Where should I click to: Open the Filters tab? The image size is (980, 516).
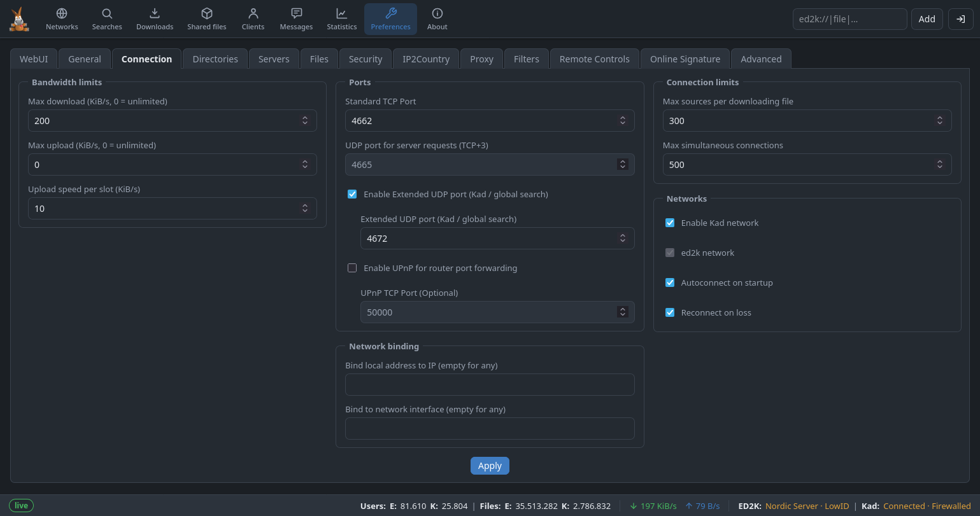click(x=527, y=59)
